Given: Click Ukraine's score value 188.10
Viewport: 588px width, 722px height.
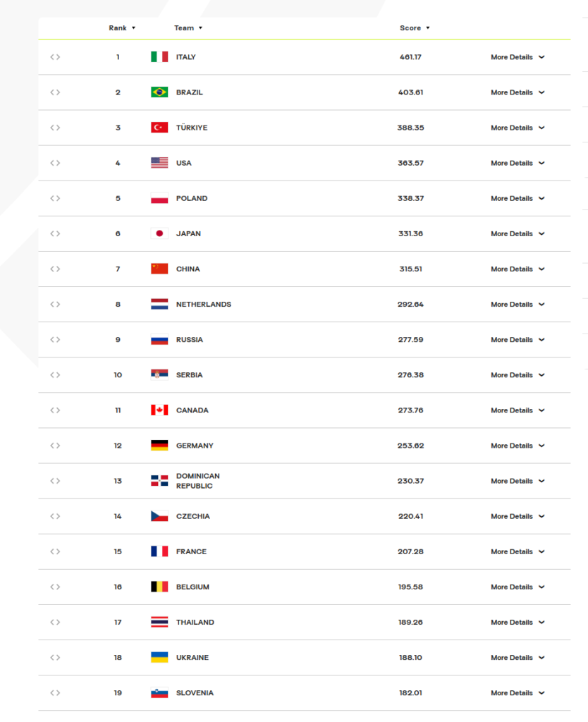Looking at the screenshot, I should [x=410, y=658].
